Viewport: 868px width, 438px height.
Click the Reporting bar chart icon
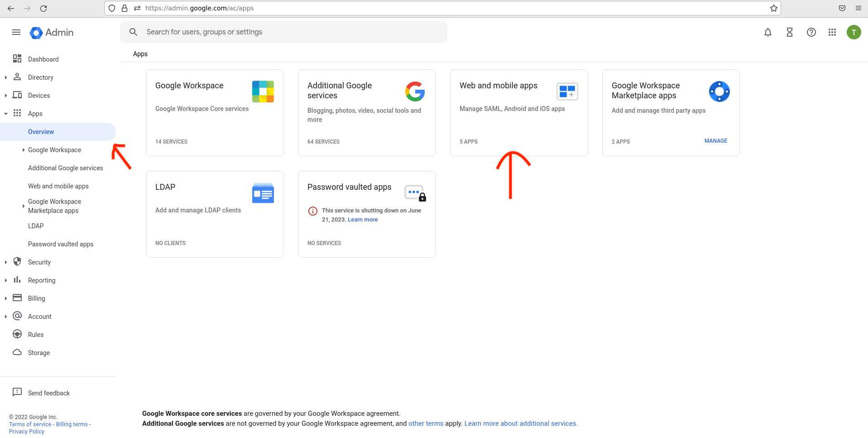point(17,279)
